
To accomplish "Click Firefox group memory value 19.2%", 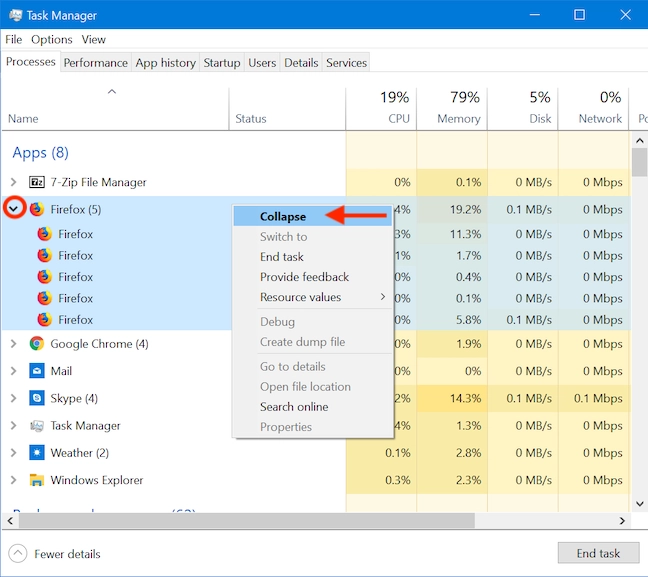I will [465, 209].
